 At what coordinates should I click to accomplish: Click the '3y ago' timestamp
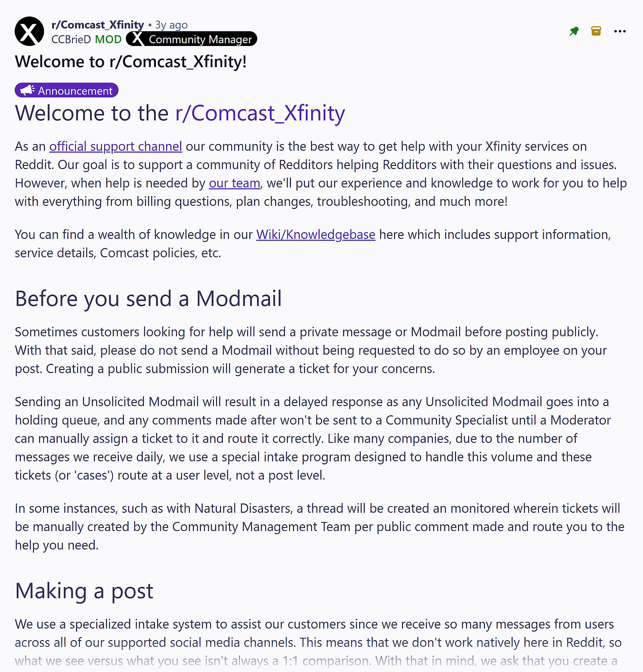[x=171, y=24]
